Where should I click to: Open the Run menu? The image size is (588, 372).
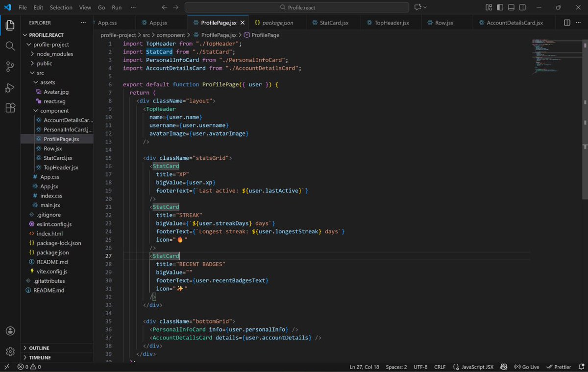tap(117, 7)
